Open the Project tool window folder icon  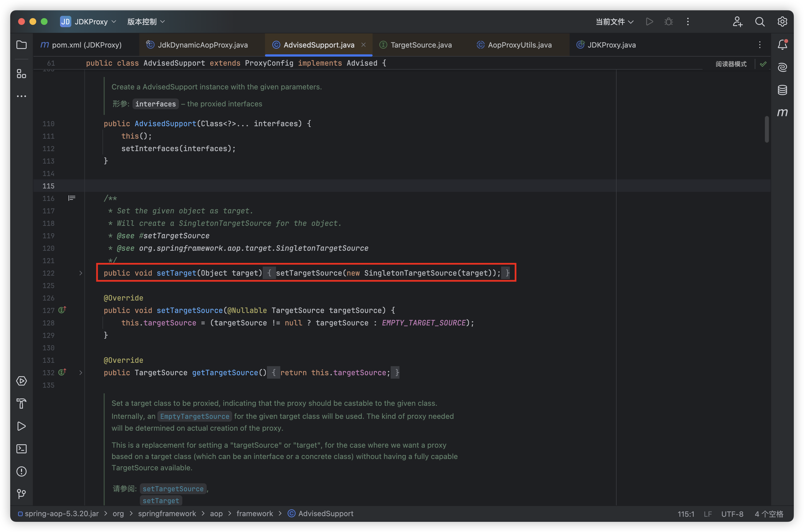22,45
